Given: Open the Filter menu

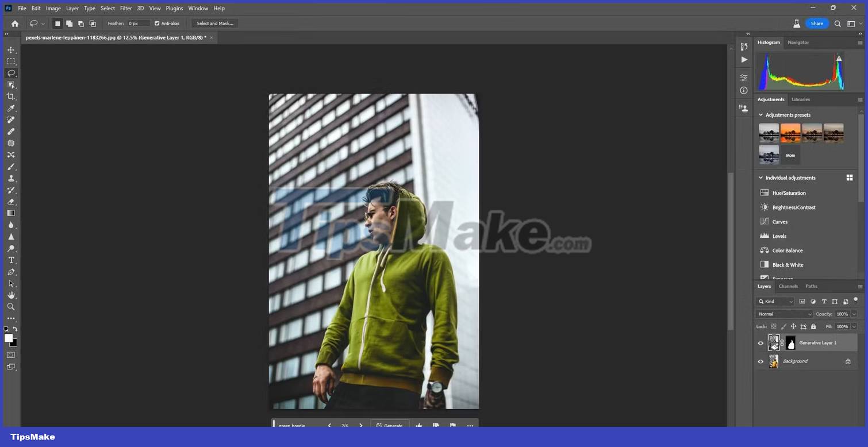Looking at the screenshot, I should point(125,8).
